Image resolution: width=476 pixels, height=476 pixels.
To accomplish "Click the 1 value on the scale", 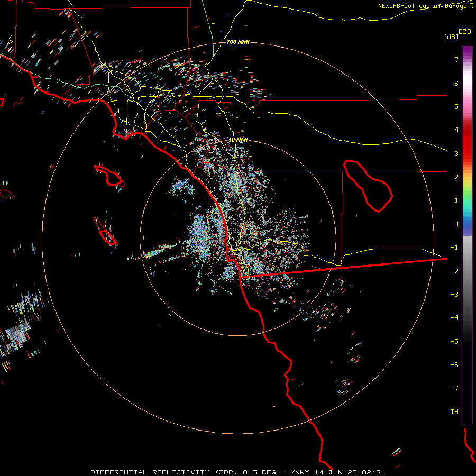I will click(x=456, y=200).
